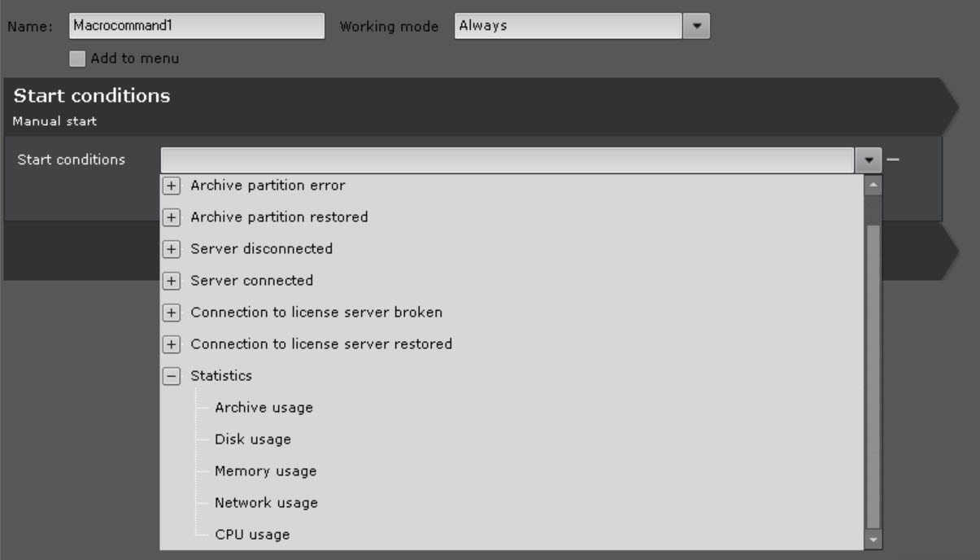
Task: Expand Connection to license server broken
Action: [171, 313]
